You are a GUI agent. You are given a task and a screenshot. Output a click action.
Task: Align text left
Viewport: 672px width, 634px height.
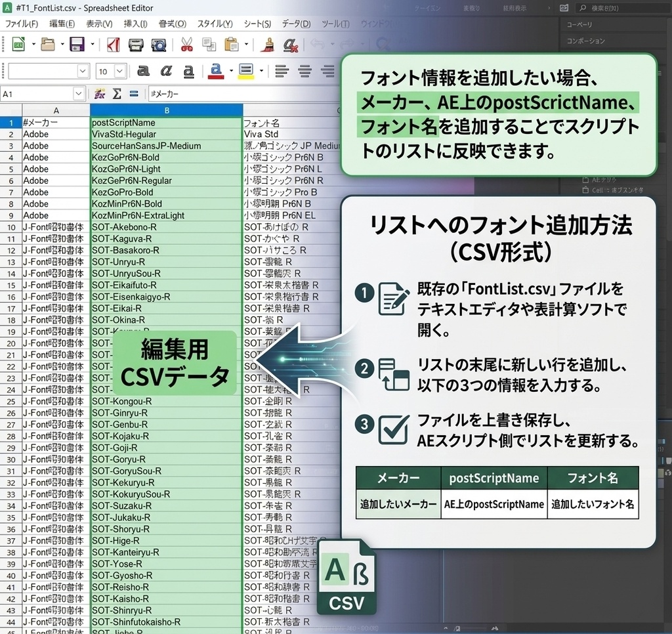282,71
